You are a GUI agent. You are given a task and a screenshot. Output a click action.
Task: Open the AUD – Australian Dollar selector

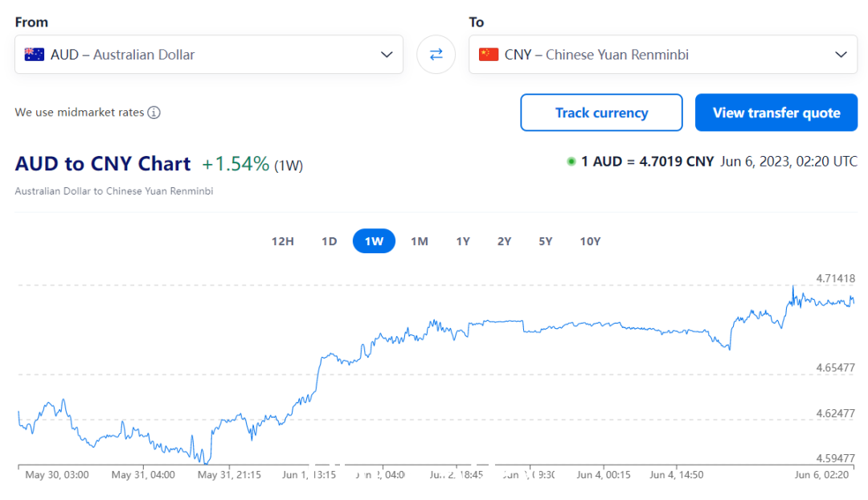pyautogui.click(x=209, y=55)
